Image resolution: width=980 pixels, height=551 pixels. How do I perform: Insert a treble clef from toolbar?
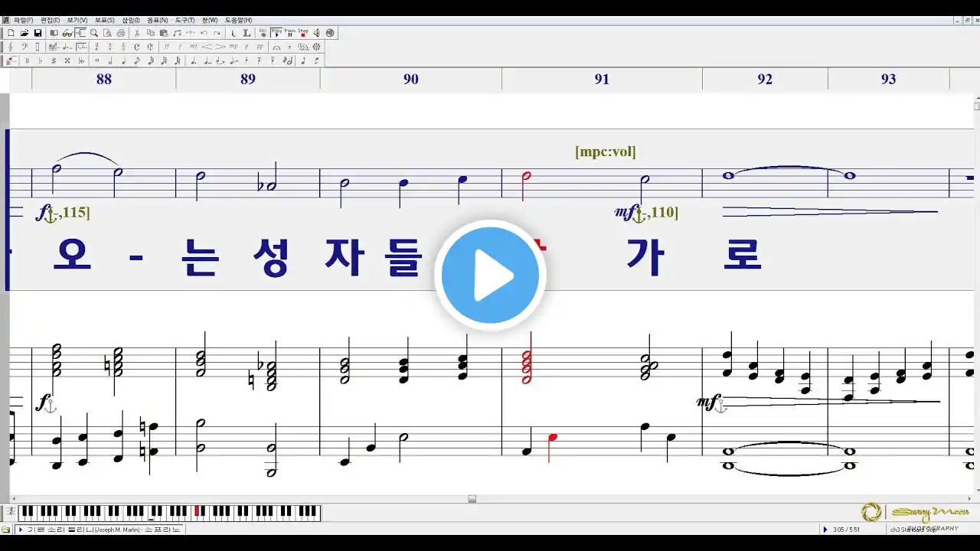pyautogui.click(x=11, y=47)
